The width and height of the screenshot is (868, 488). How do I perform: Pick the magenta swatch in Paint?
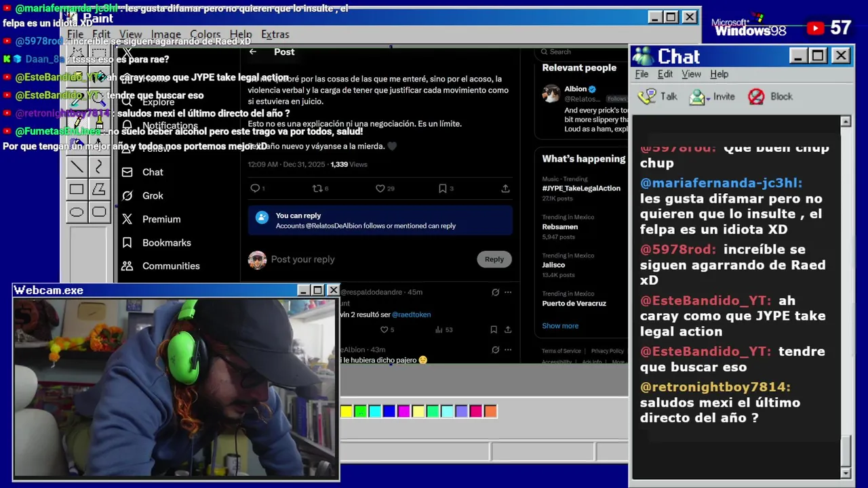pos(403,411)
